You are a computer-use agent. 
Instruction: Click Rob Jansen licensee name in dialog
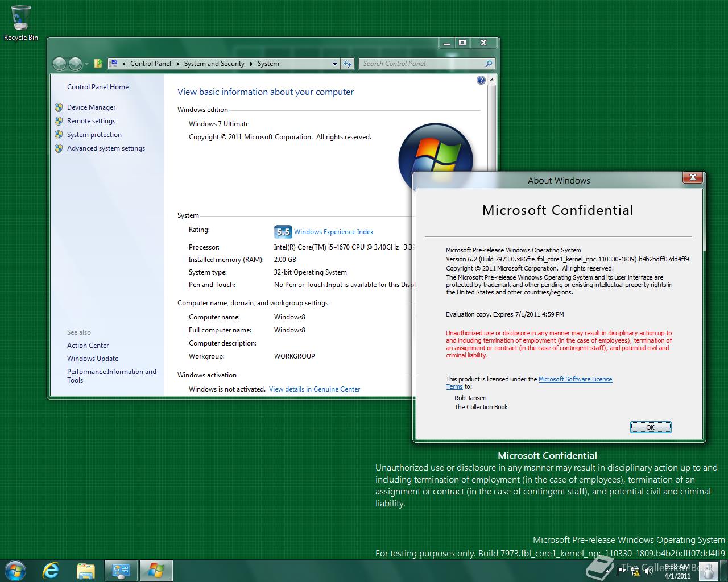470,398
